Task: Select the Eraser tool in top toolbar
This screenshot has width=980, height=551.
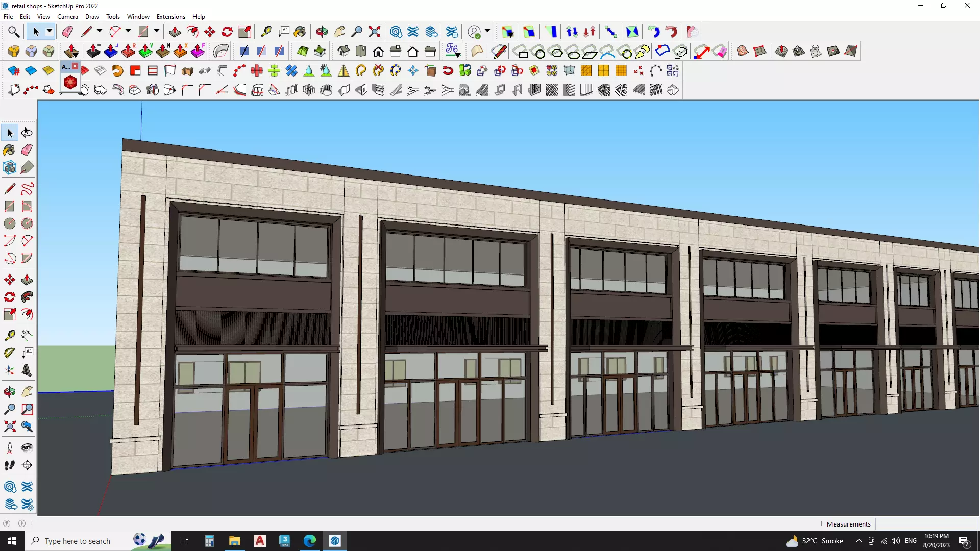Action: coord(67,32)
